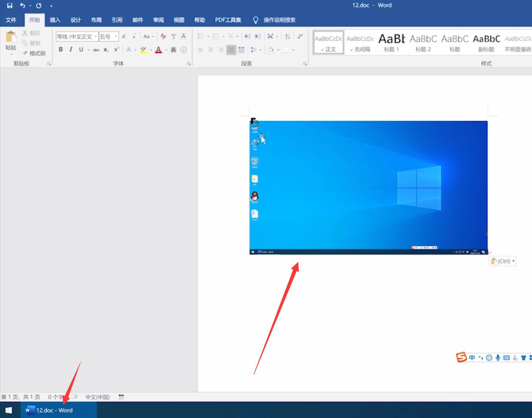The width and height of the screenshot is (532, 418).
Task: Open the 文件 menu tab
Action: tap(11, 20)
